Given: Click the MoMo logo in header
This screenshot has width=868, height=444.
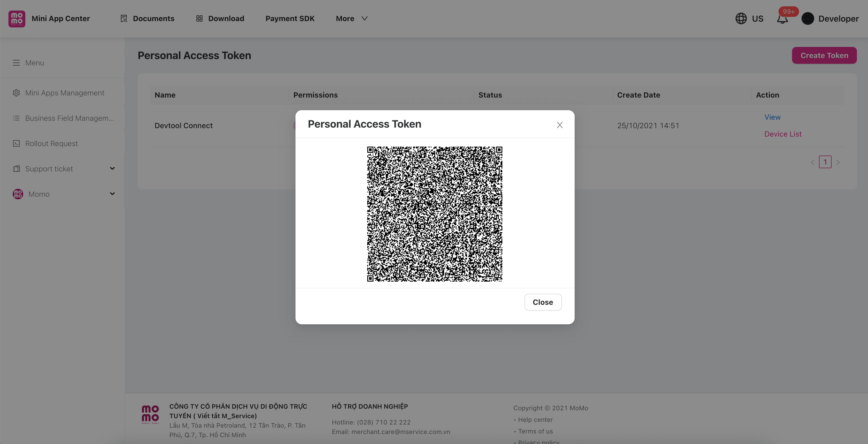Looking at the screenshot, I should [x=17, y=18].
